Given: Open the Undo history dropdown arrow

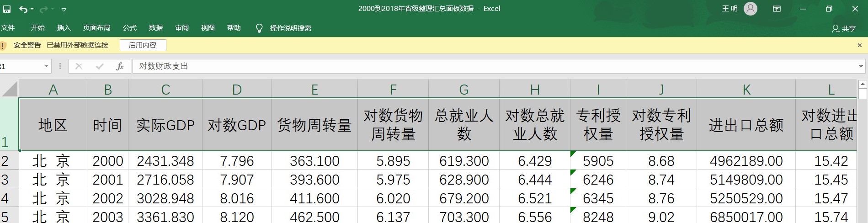Looking at the screenshot, I should point(32,9).
